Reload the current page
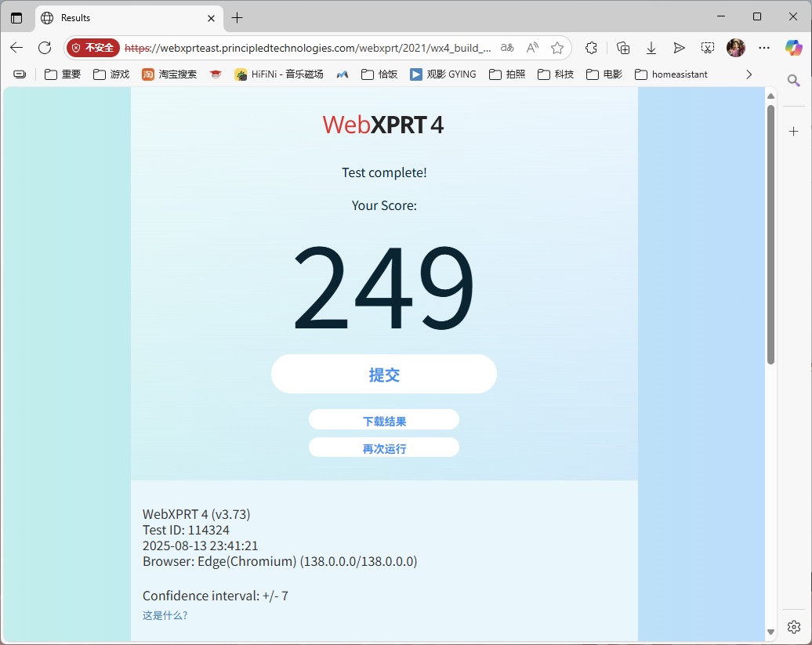 pyautogui.click(x=45, y=48)
